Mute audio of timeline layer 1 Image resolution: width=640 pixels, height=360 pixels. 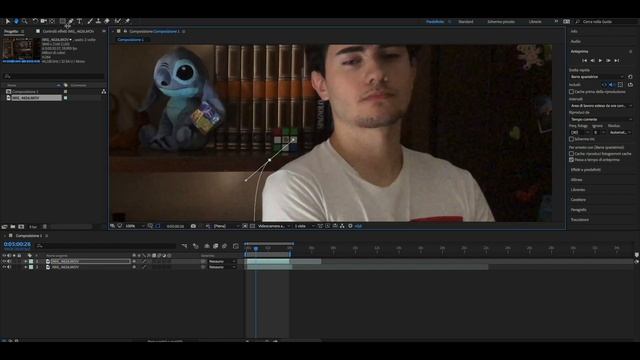[x=9, y=261]
